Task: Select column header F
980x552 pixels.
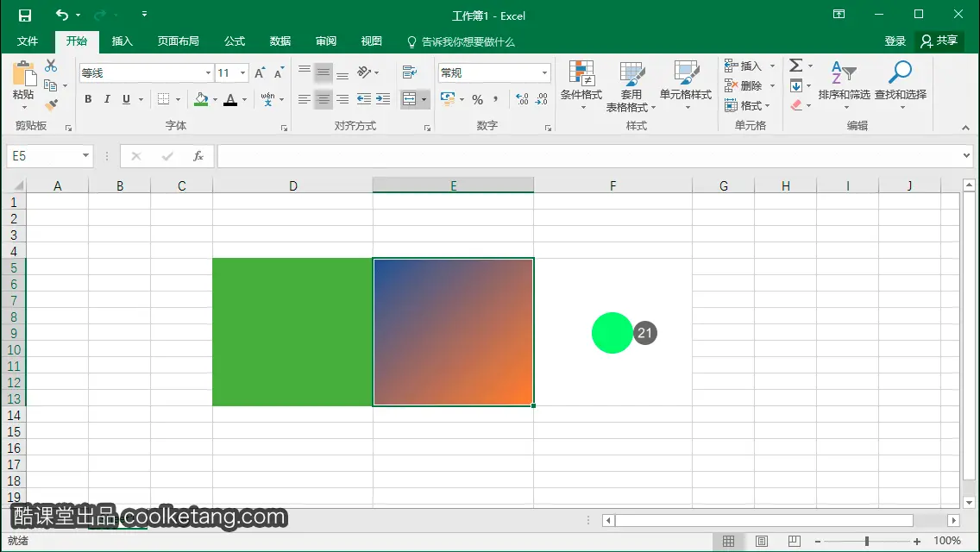Action: click(613, 185)
